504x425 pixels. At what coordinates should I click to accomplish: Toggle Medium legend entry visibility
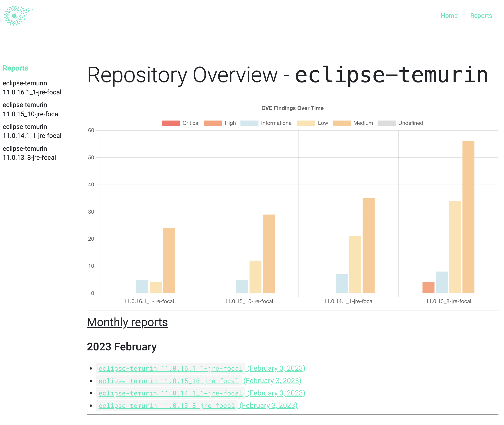(x=341, y=123)
